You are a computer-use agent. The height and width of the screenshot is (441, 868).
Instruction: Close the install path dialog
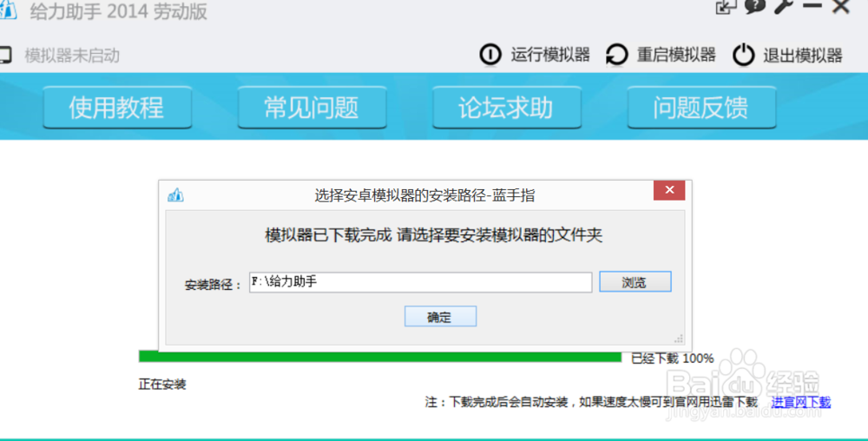669,190
